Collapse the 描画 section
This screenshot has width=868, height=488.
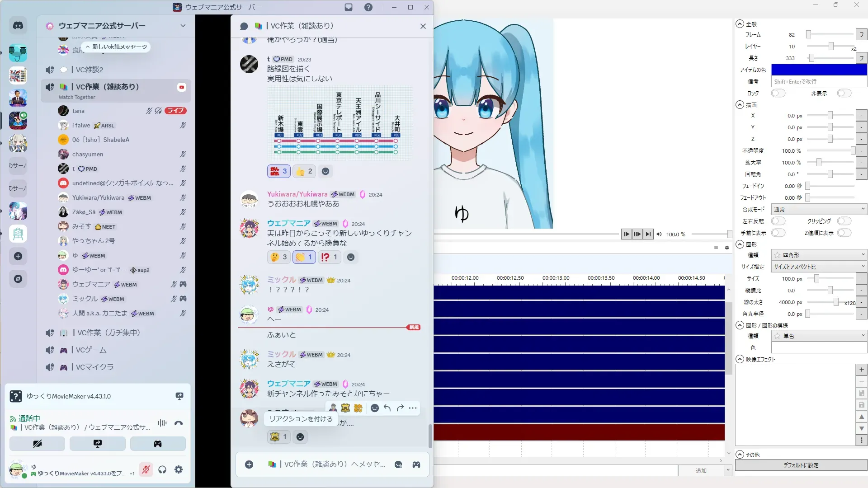tap(740, 105)
